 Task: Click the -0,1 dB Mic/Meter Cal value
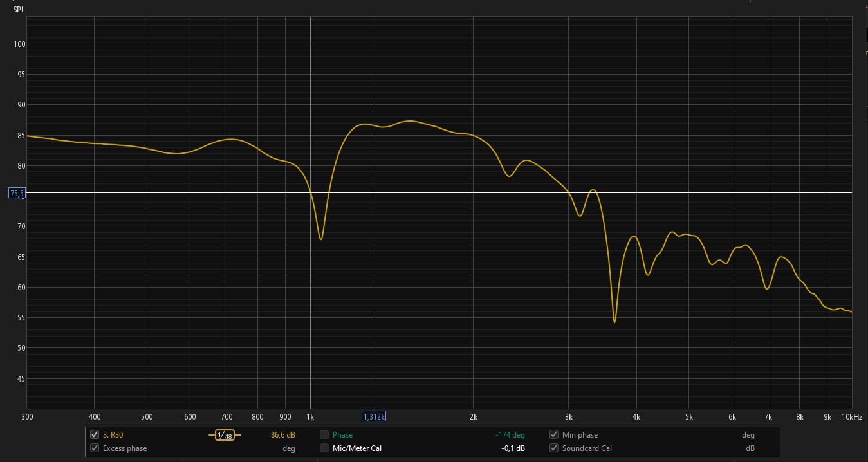tap(513, 448)
